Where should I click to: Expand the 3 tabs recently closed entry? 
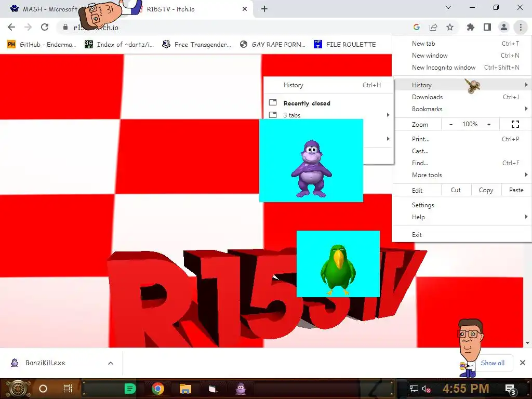[x=328, y=115]
